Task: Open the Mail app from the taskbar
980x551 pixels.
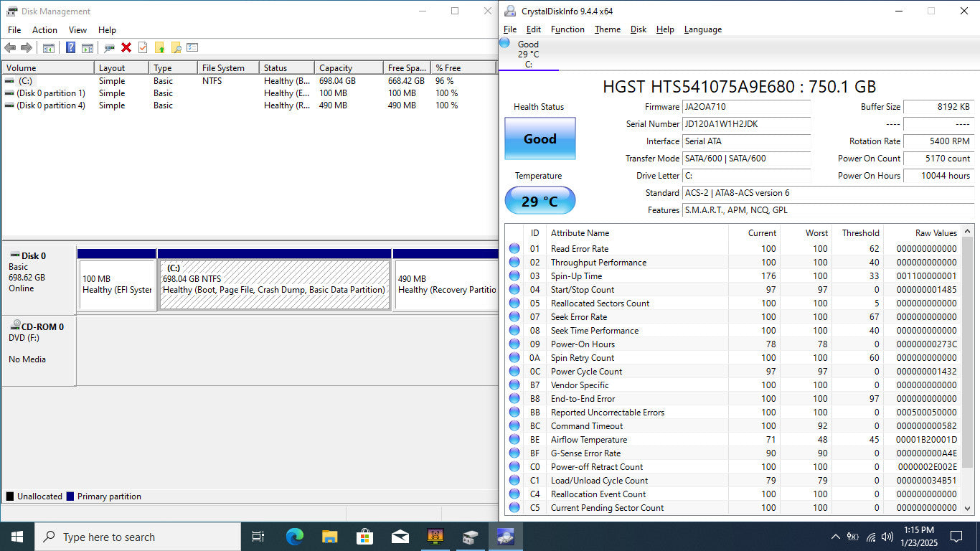Action: click(400, 537)
